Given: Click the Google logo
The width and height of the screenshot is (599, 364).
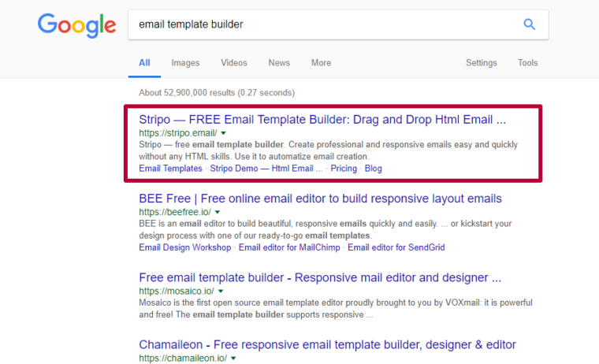Looking at the screenshot, I should coord(76,25).
